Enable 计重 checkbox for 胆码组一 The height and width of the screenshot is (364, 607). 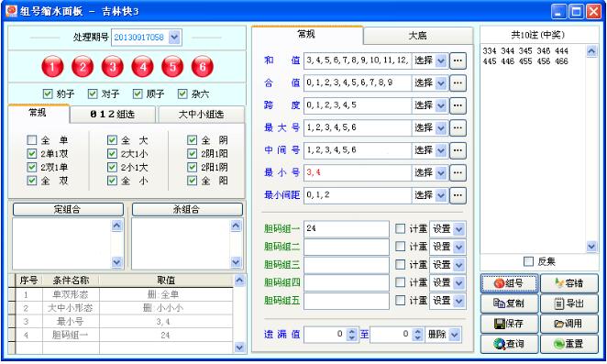point(401,229)
